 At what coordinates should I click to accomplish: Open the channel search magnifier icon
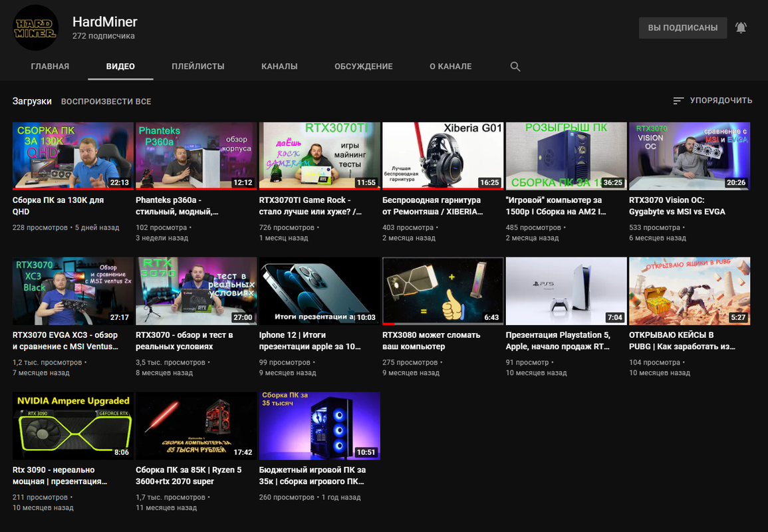coord(515,66)
